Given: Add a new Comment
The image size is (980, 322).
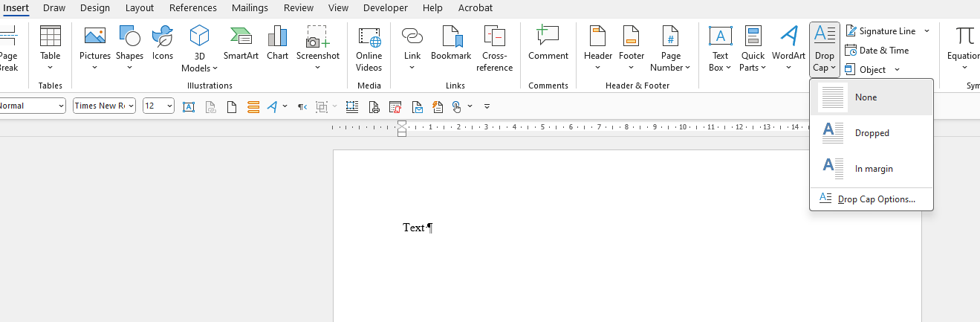Looking at the screenshot, I should (x=548, y=45).
